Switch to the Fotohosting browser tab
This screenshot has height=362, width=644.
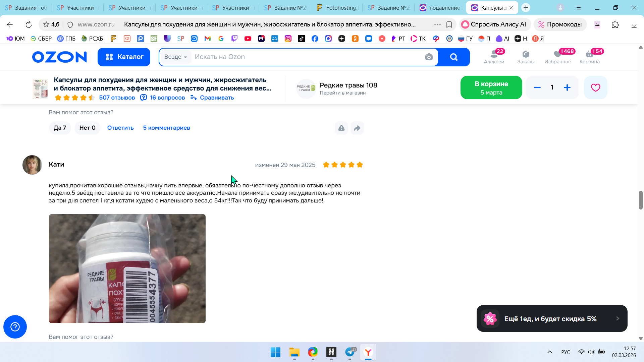tap(338, 8)
